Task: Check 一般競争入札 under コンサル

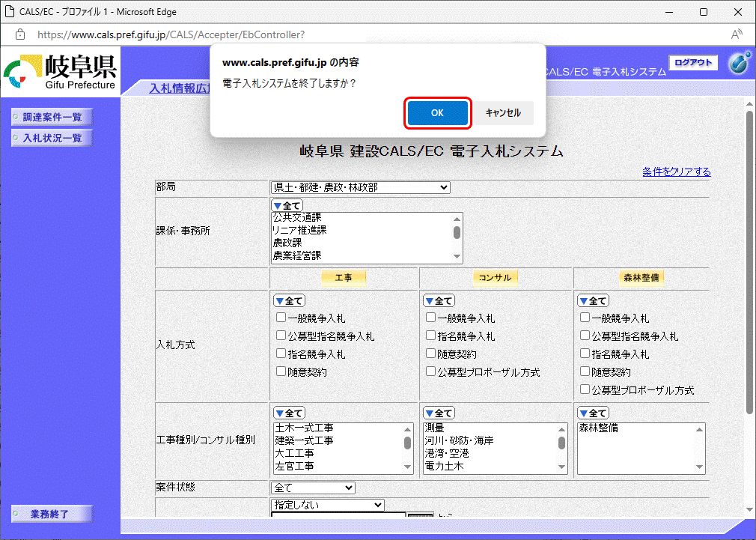Action: (x=431, y=318)
